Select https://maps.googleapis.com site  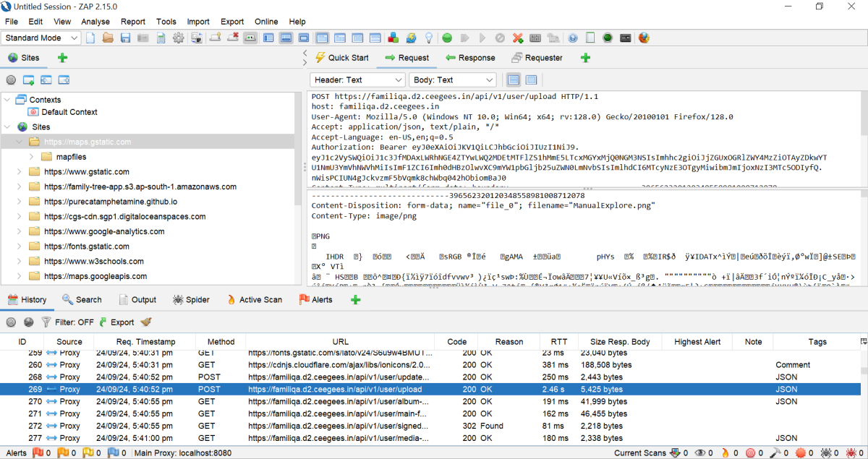coord(95,276)
